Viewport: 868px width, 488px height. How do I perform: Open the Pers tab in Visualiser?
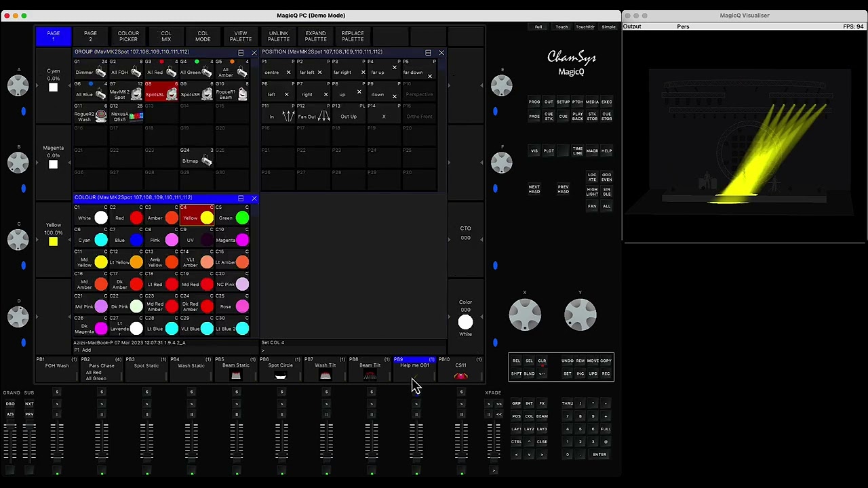[x=683, y=26]
